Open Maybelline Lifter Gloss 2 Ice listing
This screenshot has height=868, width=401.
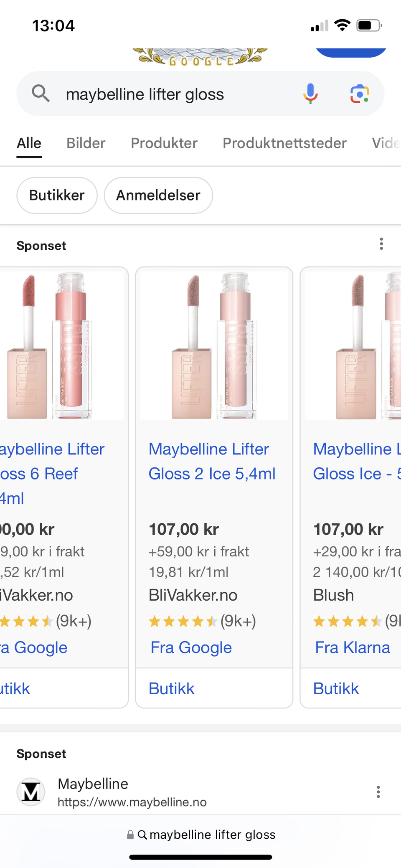pyautogui.click(x=212, y=462)
